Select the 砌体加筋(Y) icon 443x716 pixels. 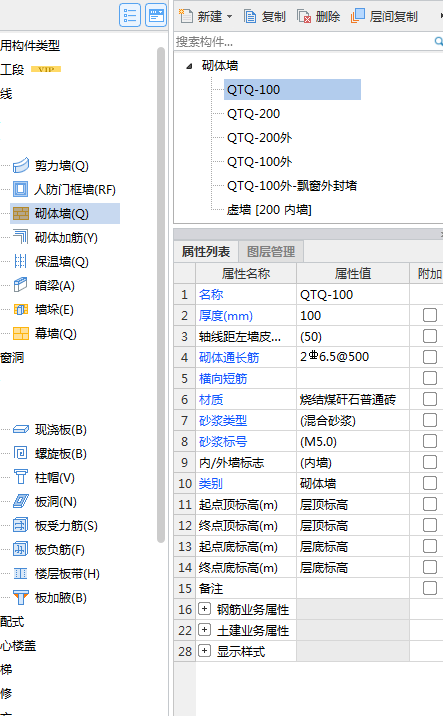pyautogui.click(x=21, y=237)
